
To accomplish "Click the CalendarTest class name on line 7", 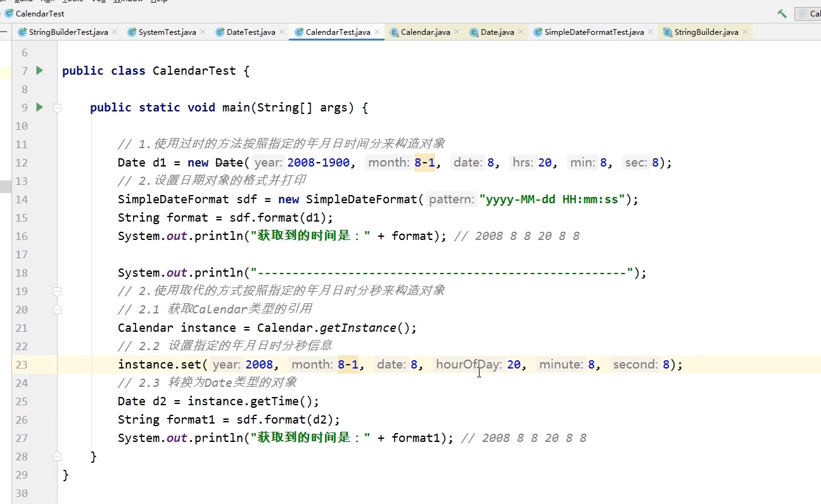I will click(x=194, y=70).
